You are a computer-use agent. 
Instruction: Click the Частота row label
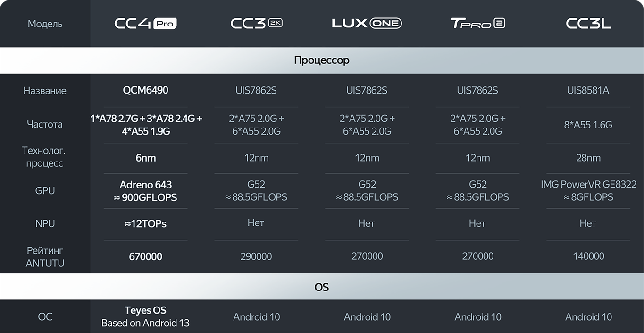click(x=45, y=125)
